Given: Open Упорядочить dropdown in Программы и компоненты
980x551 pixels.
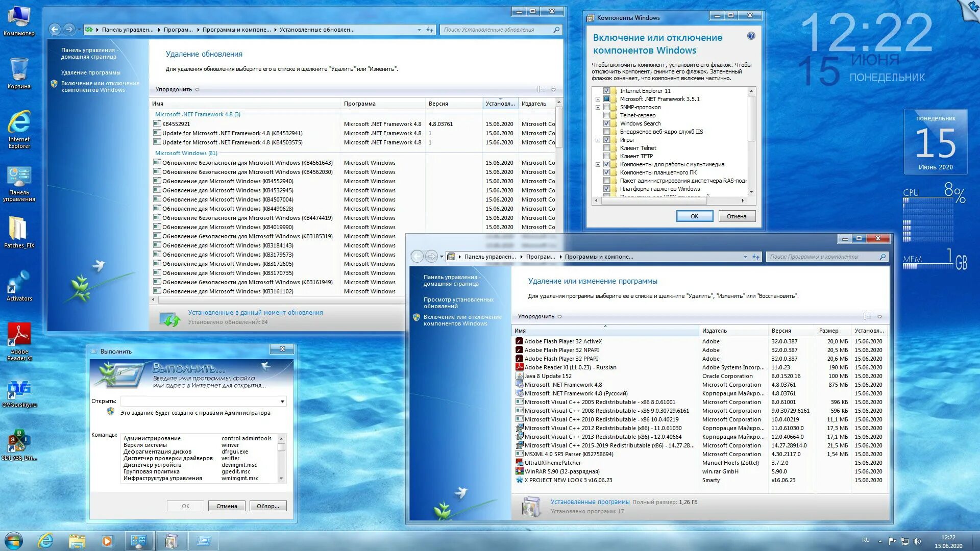Looking at the screenshot, I should (540, 316).
